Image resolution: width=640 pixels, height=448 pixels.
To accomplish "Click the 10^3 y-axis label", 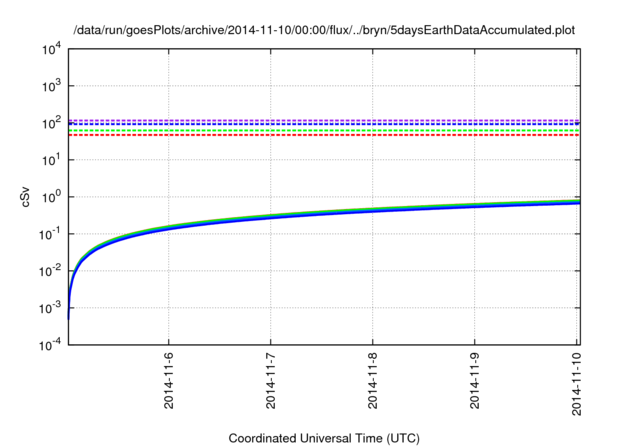I will pos(51,86).
